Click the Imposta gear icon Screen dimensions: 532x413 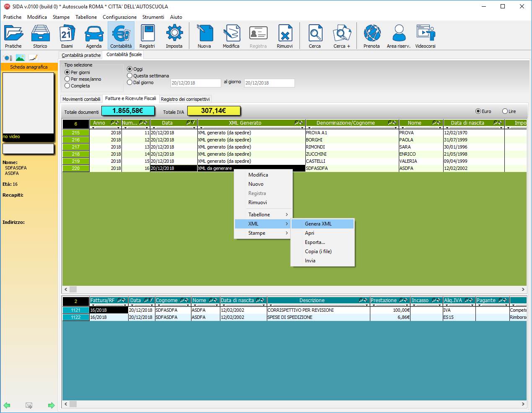point(174,34)
